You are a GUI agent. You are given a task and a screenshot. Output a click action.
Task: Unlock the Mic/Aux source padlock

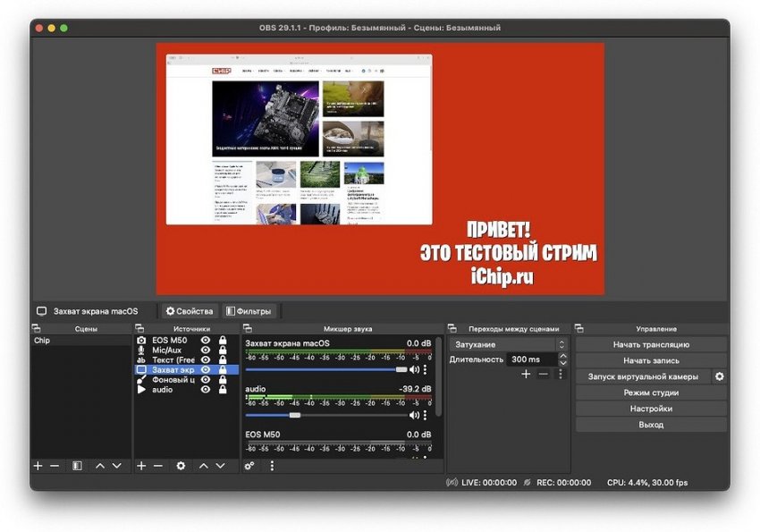[x=223, y=350]
